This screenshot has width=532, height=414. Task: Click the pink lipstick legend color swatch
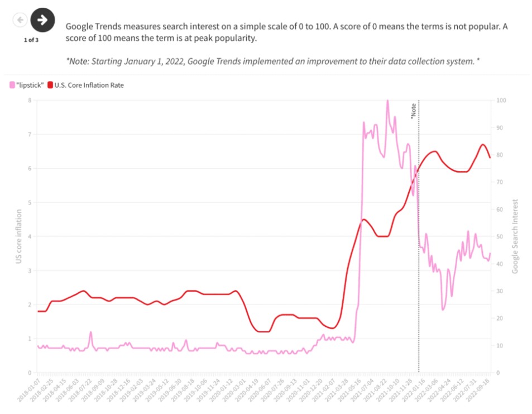pos(12,85)
